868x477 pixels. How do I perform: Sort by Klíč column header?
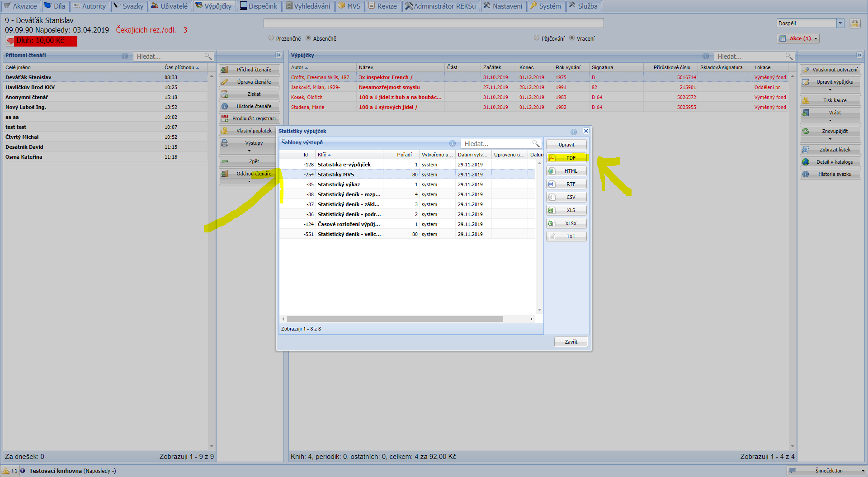[349, 155]
